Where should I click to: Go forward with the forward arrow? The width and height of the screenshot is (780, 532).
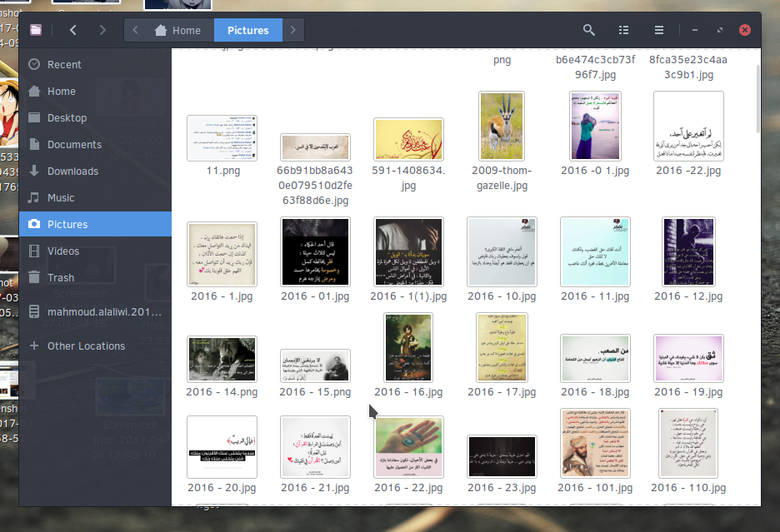(102, 30)
